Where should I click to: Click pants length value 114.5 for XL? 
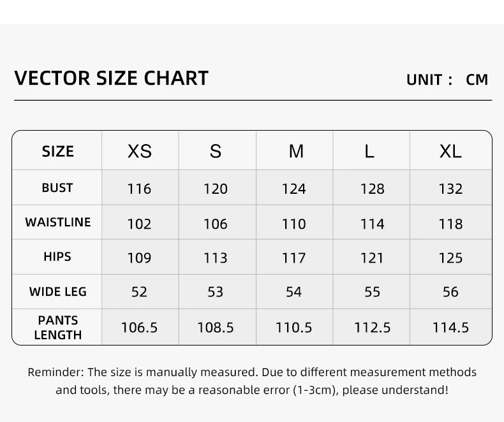tap(450, 328)
